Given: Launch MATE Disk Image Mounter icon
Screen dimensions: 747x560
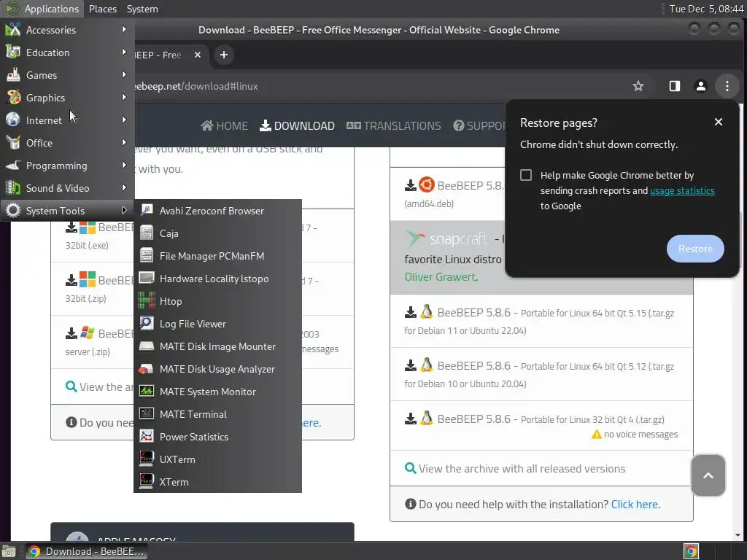Looking at the screenshot, I should 146,346.
